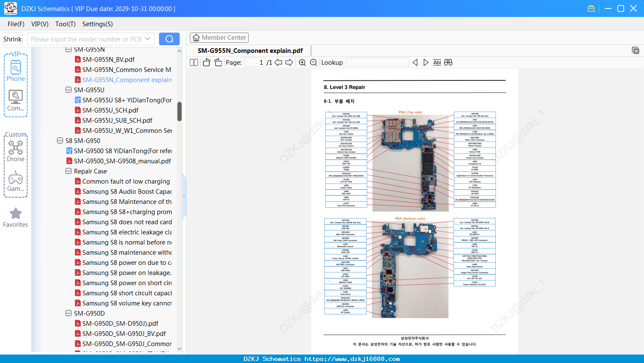644x363 pixels.
Task: Open Samsung S8 power on leakage case
Action: (123, 272)
